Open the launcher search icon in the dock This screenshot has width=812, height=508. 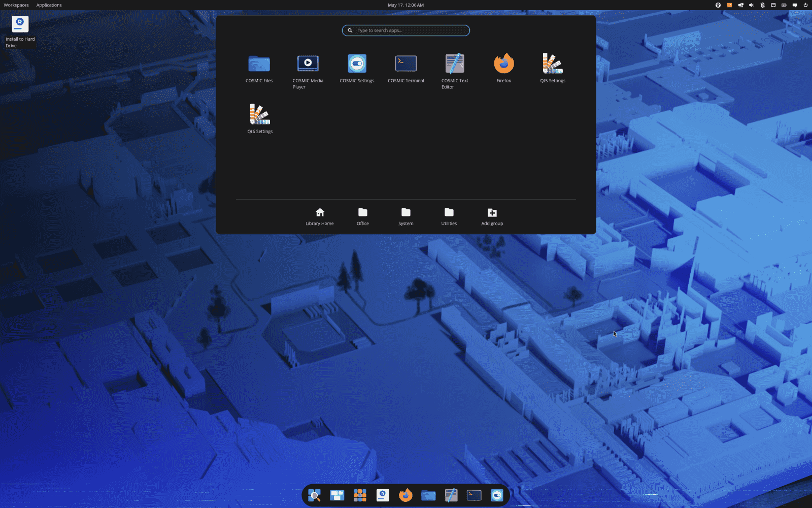click(315, 495)
